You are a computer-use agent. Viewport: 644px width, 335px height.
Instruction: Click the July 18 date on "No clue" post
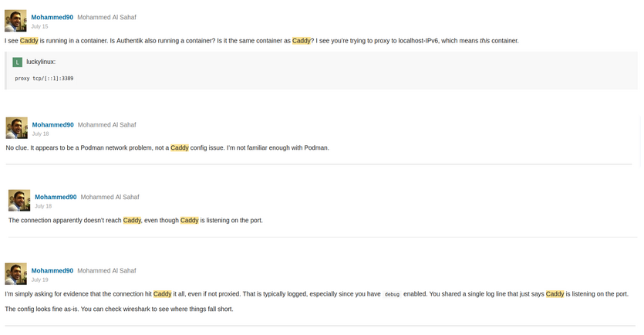[40, 134]
